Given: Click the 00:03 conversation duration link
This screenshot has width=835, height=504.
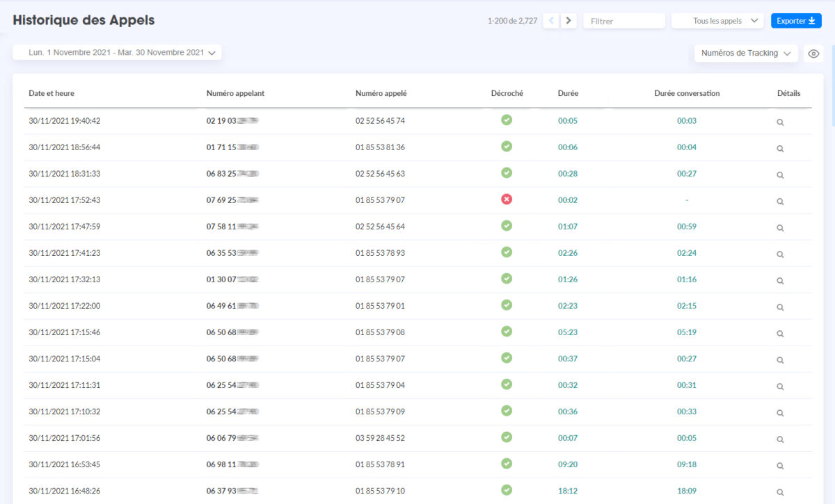Looking at the screenshot, I should click(687, 120).
